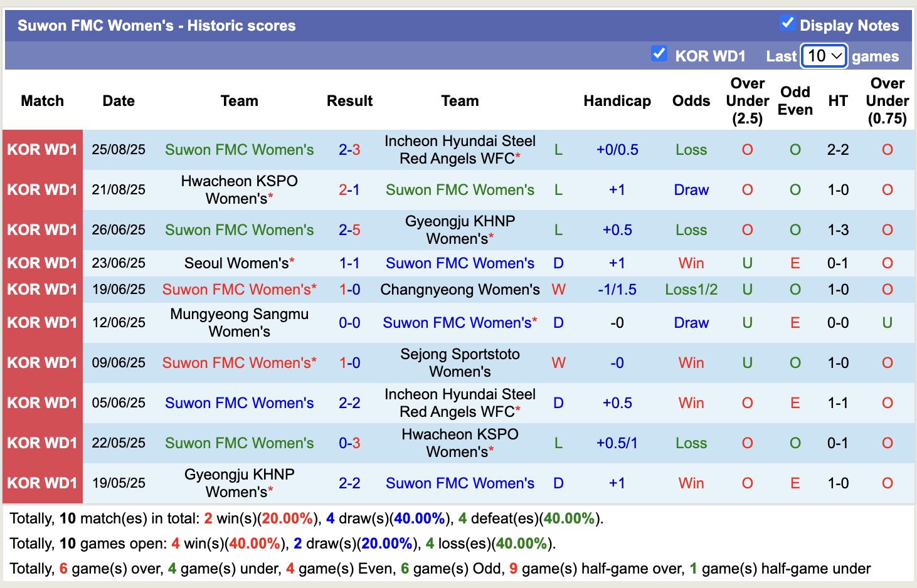The height and width of the screenshot is (588, 917).
Task: Toggle the KOR WD1 filter checkbox
Action: (x=659, y=55)
